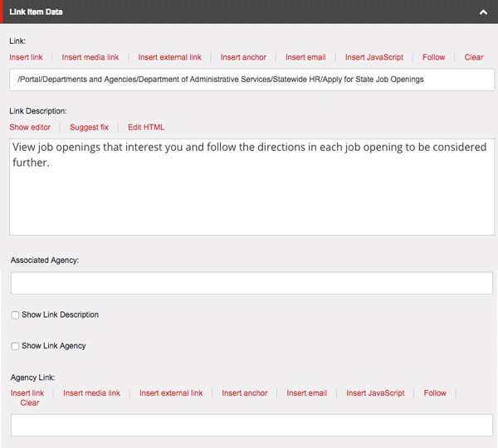Click Edit HTML for Link Description
This screenshot has width=498, height=448.
point(146,127)
